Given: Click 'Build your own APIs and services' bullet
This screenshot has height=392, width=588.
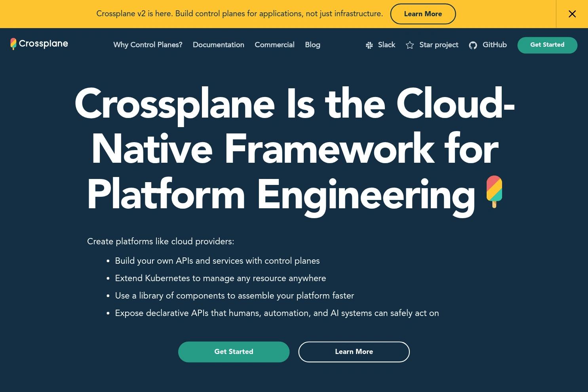Looking at the screenshot, I should tap(217, 261).
